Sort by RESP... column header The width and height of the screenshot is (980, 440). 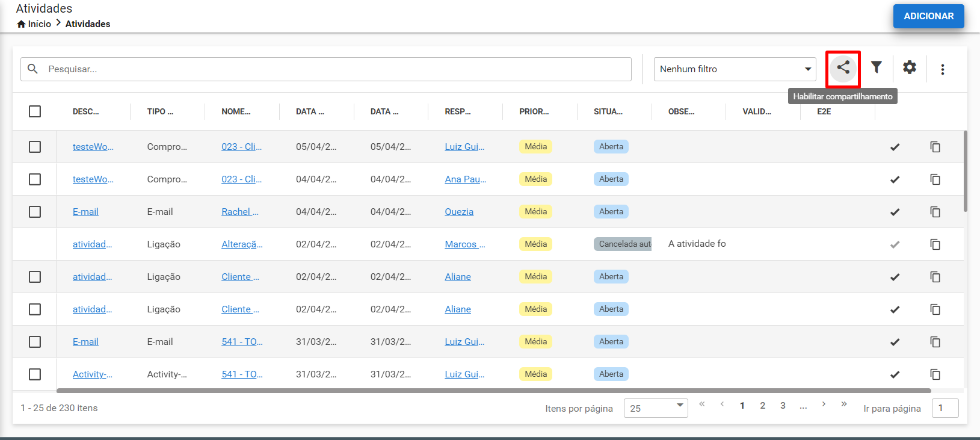458,111
